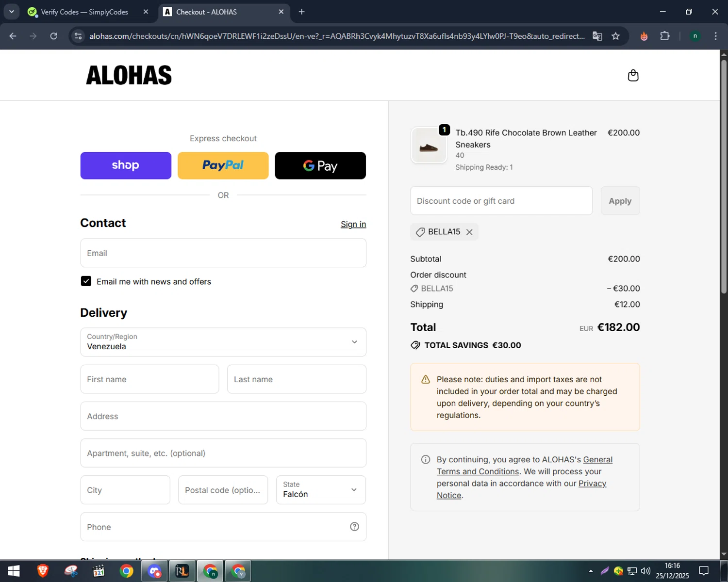Reload the checkout page
Image resolution: width=728 pixels, height=582 pixels.
(x=54, y=36)
